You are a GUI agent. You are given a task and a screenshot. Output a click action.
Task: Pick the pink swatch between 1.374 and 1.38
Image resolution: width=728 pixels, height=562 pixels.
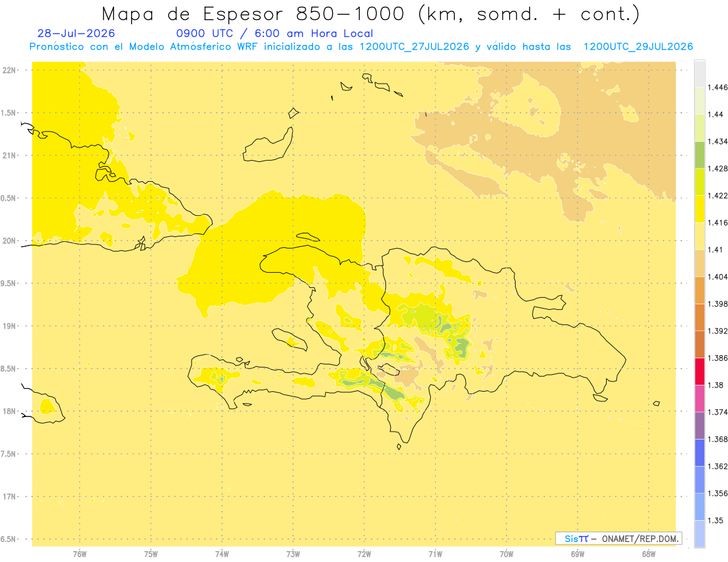pyautogui.click(x=699, y=398)
